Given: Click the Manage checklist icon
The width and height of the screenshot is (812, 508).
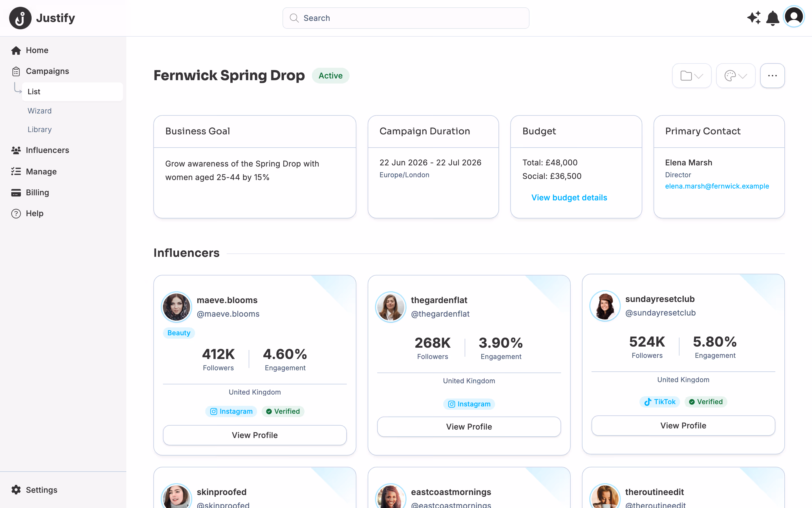Looking at the screenshot, I should point(16,171).
